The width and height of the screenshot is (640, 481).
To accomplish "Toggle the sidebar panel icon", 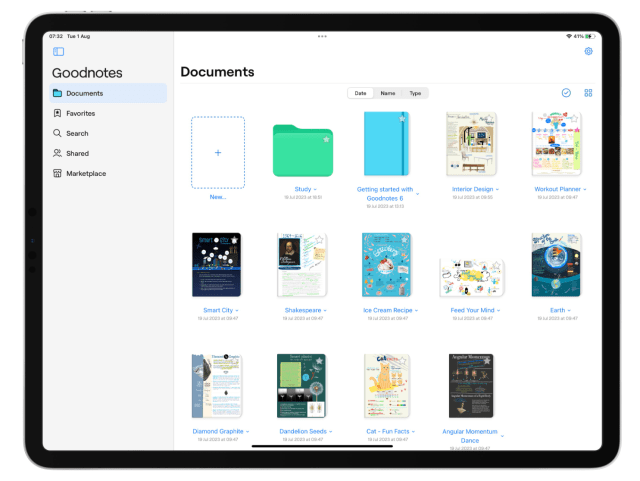I will coord(58,51).
